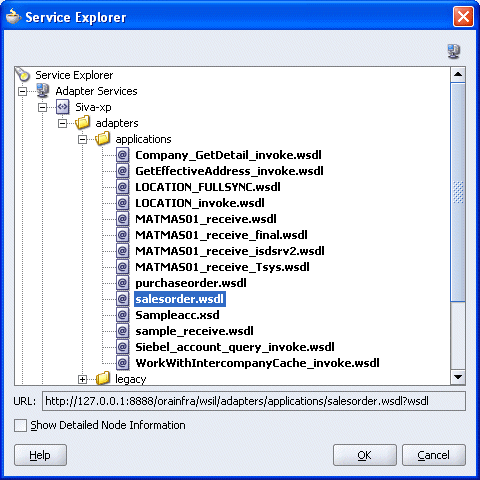Select WorkWithIntercompanyCache_invoke.wsdl text
Image resolution: width=480 pixels, height=480 pixels.
point(257,363)
